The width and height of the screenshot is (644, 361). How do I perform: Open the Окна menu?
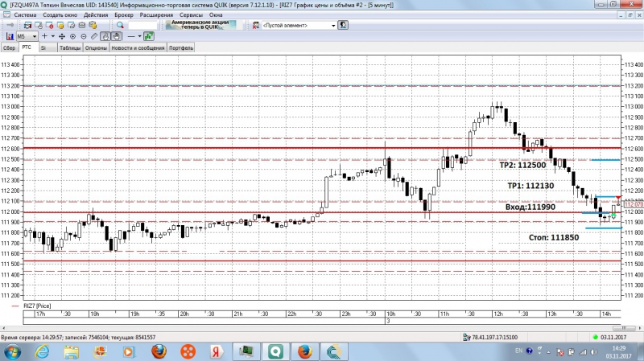(x=216, y=14)
